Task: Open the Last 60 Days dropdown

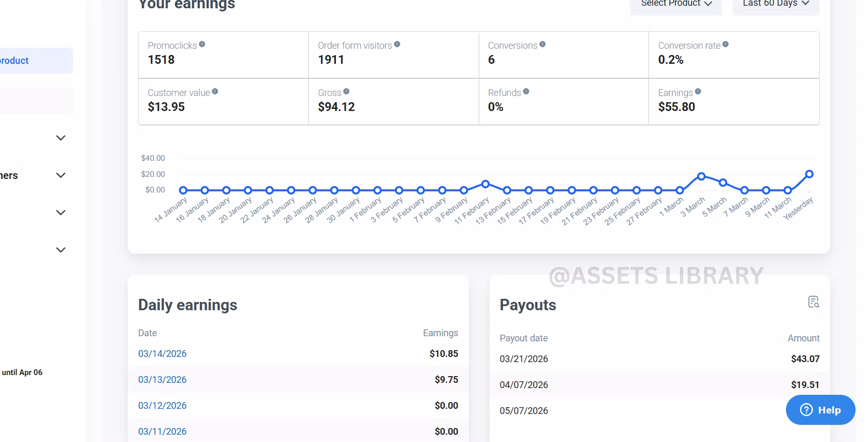Action: 776,4
